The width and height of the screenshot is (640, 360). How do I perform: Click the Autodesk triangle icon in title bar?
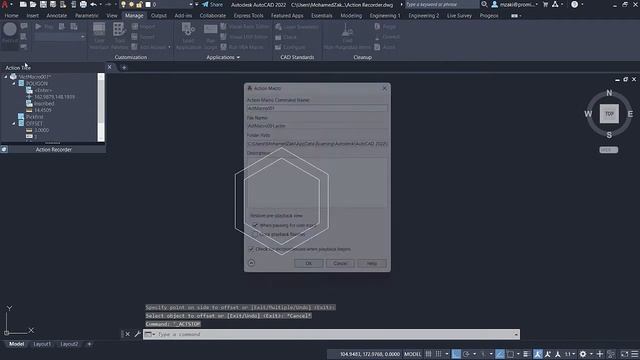pos(555,4)
